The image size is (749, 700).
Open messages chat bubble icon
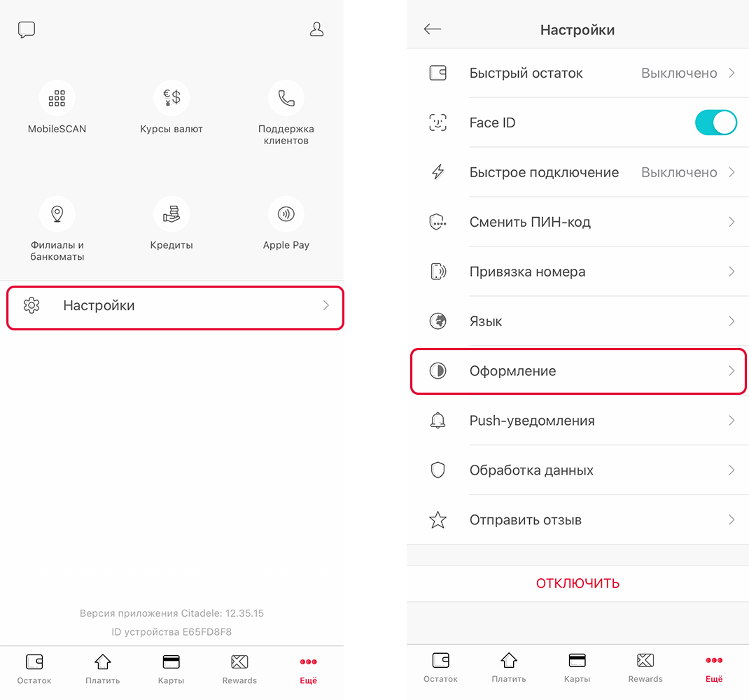[27, 29]
